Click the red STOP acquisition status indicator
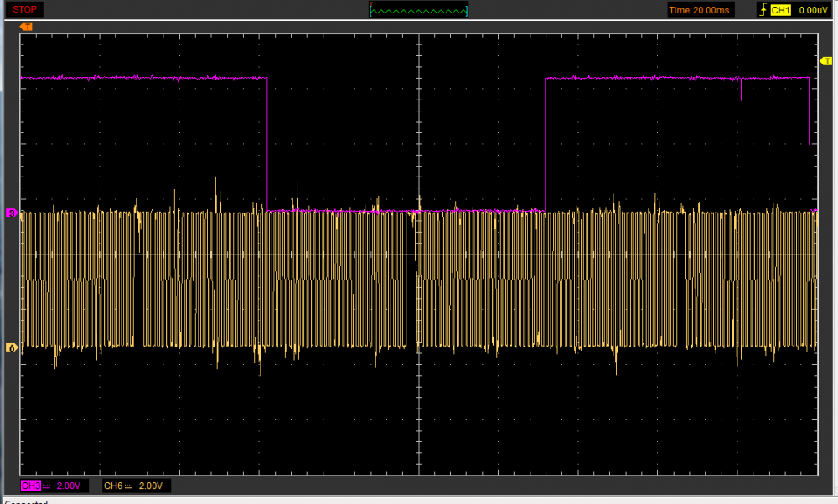838x504 pixels. (x=25, y=9)
